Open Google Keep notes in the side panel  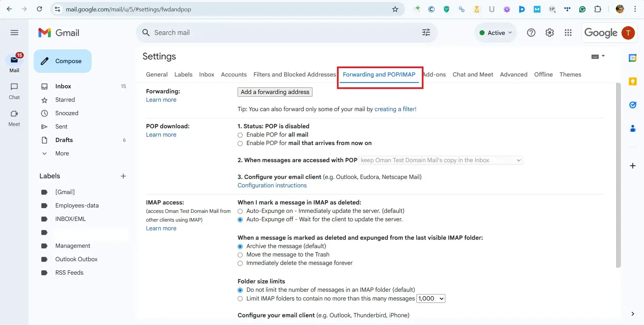pos(633,81)
